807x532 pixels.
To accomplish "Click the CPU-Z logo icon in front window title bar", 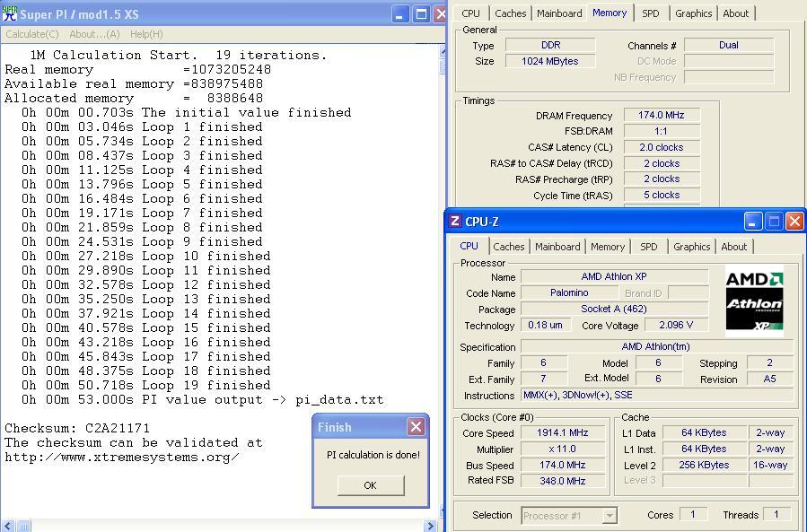I will 454,222.
